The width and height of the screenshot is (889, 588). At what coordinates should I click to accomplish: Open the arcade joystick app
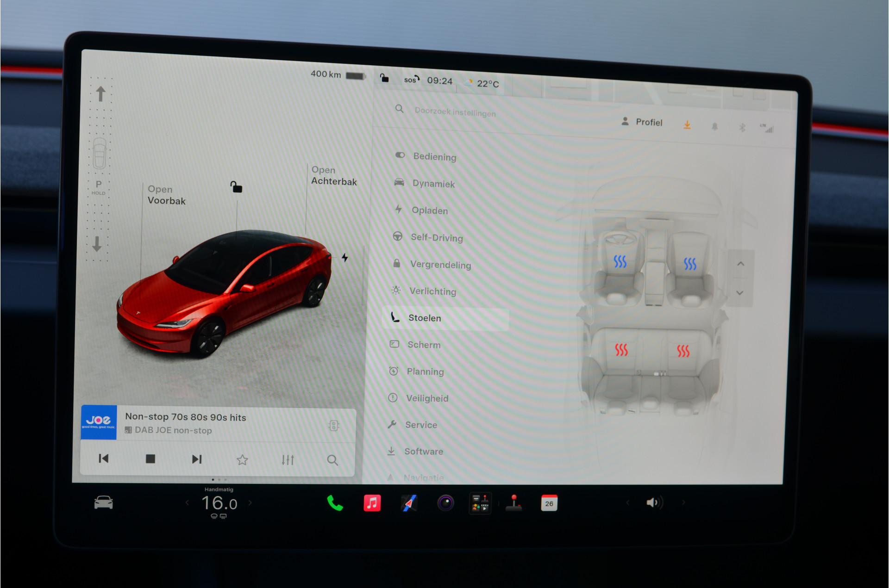513,503
